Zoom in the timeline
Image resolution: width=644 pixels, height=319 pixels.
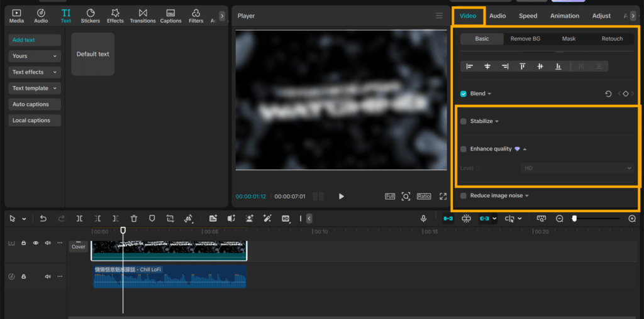[632, 219]
